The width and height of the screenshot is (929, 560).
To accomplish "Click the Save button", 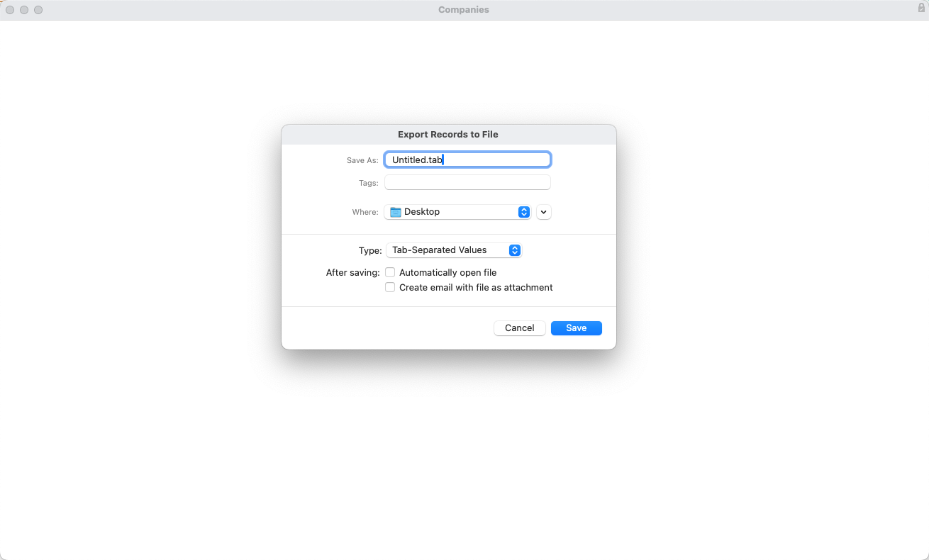I will tap(577, 328).
